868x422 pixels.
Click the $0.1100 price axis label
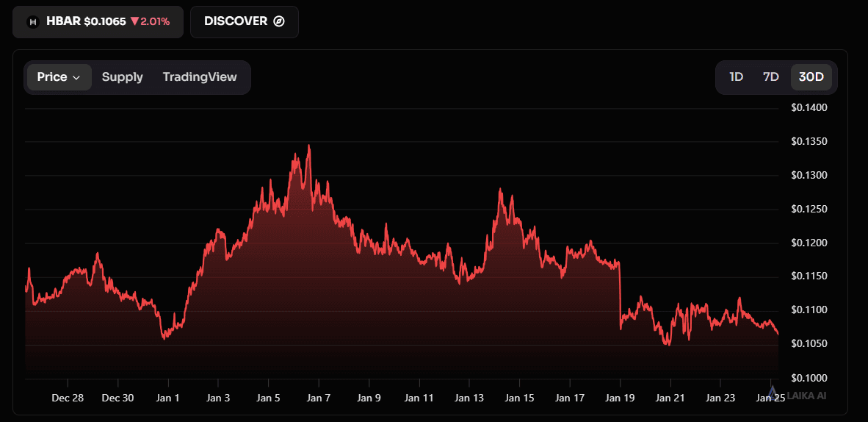click(809, 310)
